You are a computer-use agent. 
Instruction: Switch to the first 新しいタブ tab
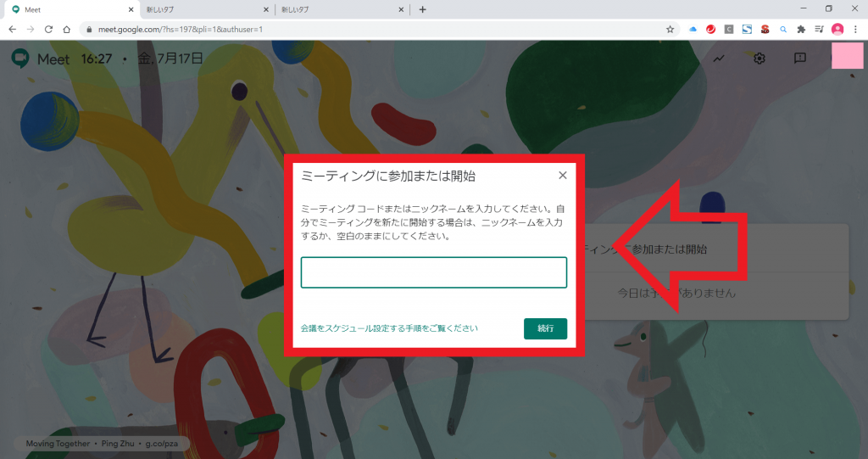205,10
